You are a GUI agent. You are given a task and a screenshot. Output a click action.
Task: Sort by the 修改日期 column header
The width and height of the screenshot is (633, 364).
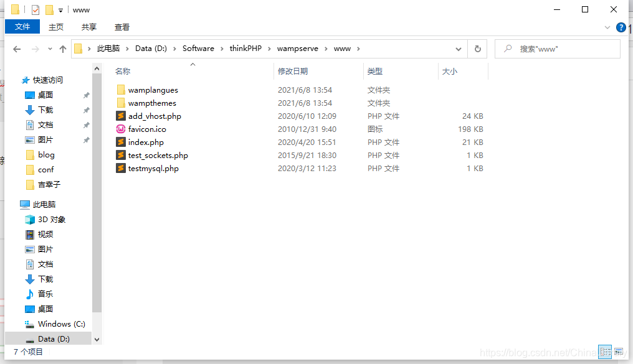(x=293, y=72)
